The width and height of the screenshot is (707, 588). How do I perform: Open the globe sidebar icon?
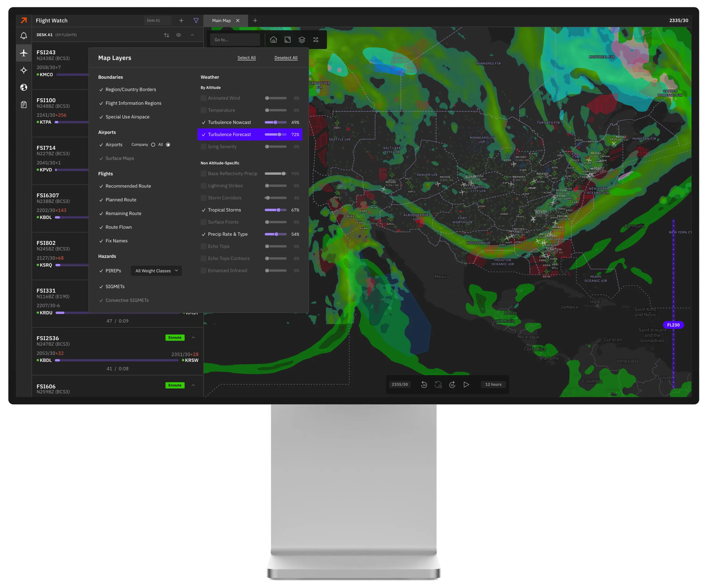(24, 88)
